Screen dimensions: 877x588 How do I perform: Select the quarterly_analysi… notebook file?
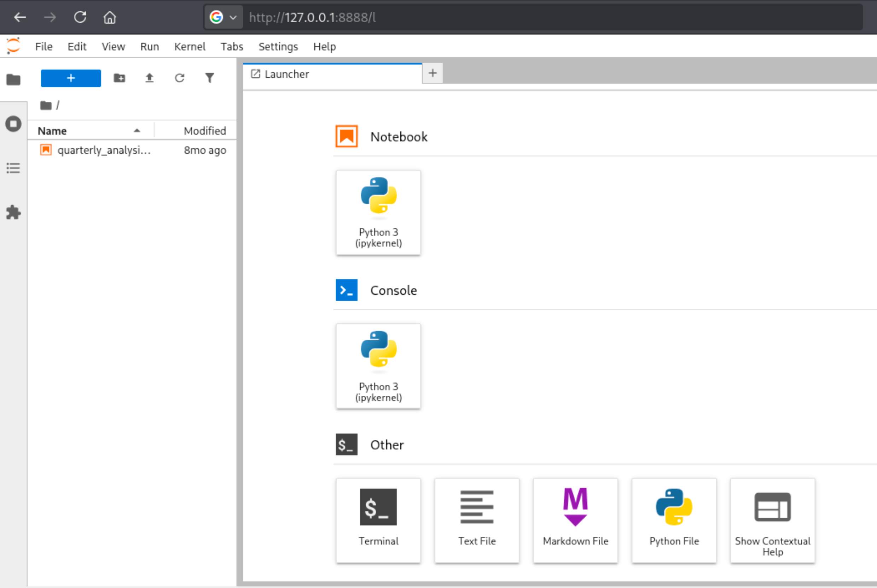point(132,150)
